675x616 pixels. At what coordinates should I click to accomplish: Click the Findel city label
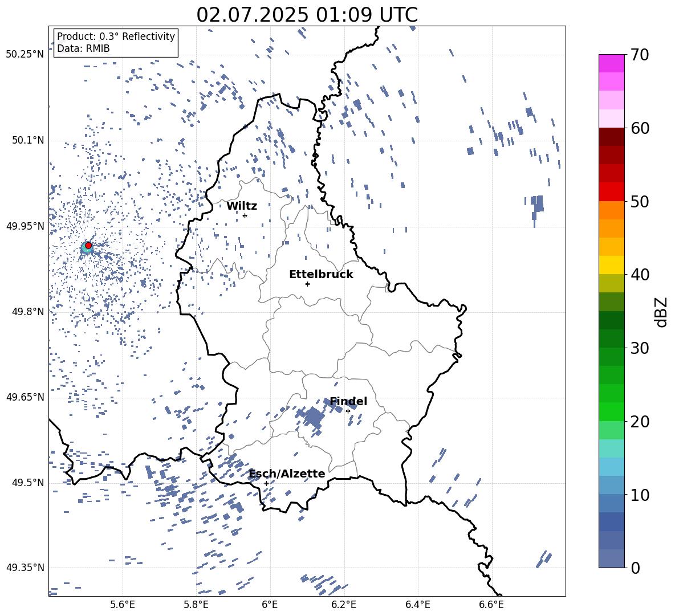[348, 401]
